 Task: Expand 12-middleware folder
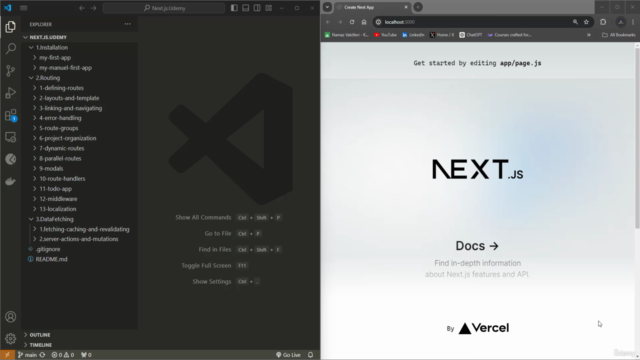coord(79,199)
